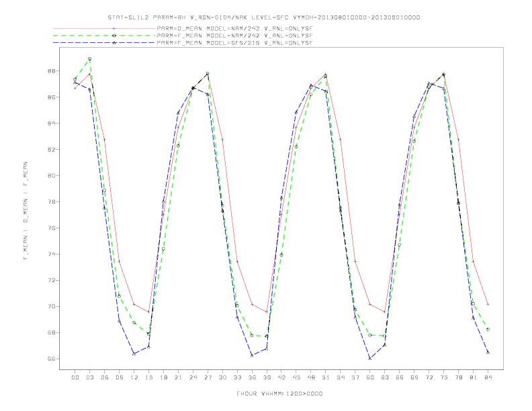Click the circle marker on the green legend line

[x=114, y=36]
